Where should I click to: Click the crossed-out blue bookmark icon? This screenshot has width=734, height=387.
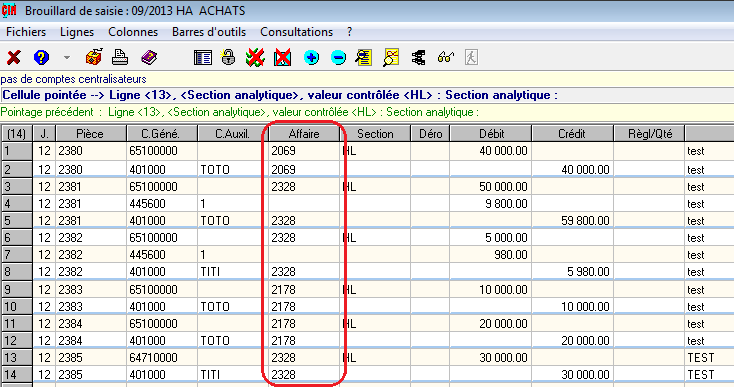[283, 58]
